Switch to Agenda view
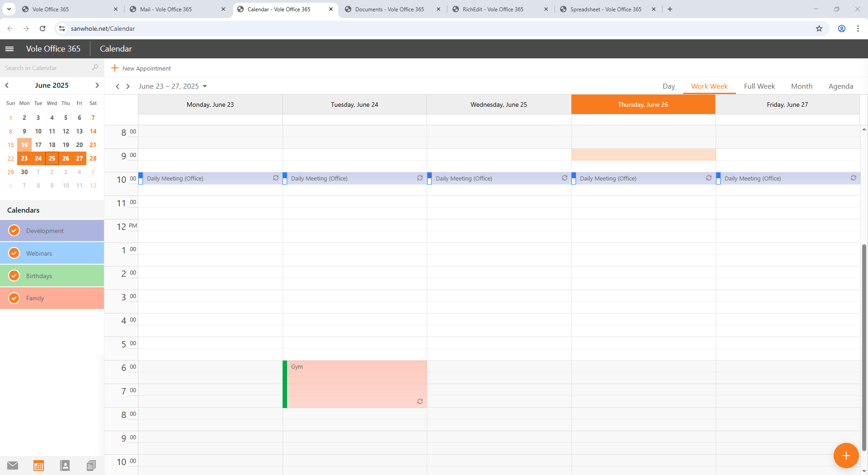Image resolution: width=868 pixels, height=475 pixels. point(840,86)
